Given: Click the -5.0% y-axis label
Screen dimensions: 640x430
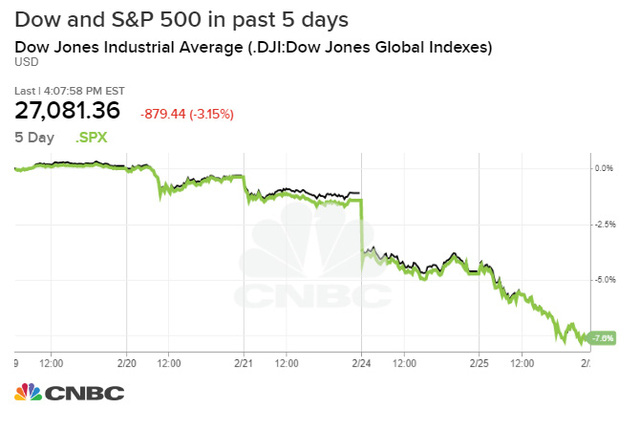Looking at the screenshot, I should (603, 280).
